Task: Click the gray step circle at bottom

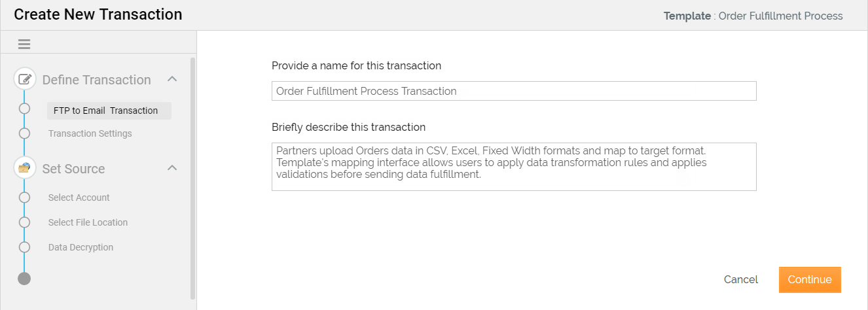Action: tap(24, 279)
